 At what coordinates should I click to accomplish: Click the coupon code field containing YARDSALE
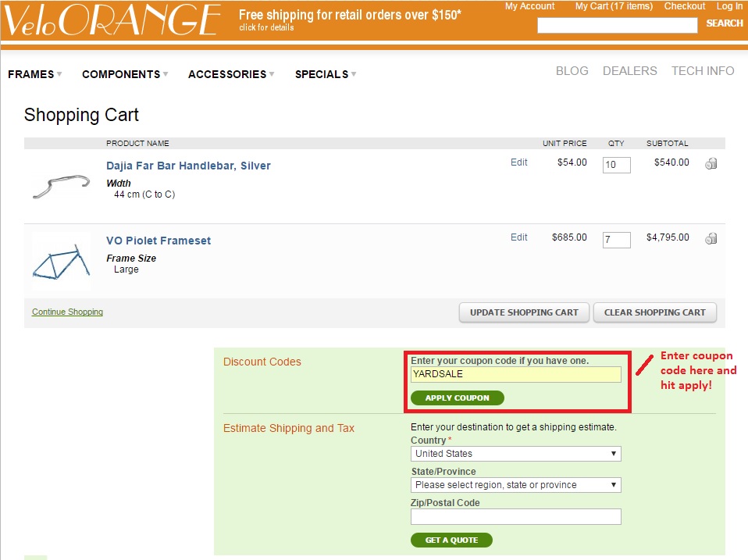tap(515, 374)
